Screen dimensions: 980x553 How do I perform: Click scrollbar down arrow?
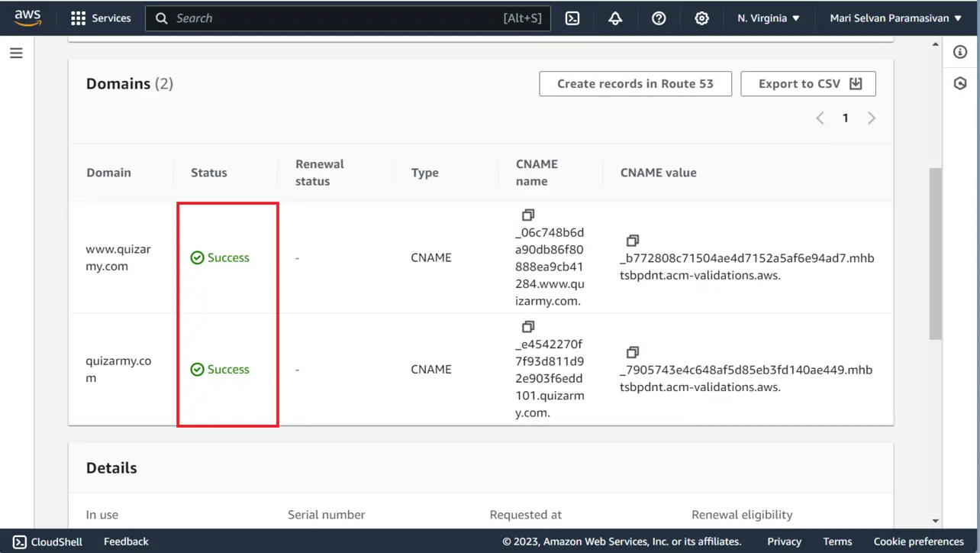click(936, 521)
